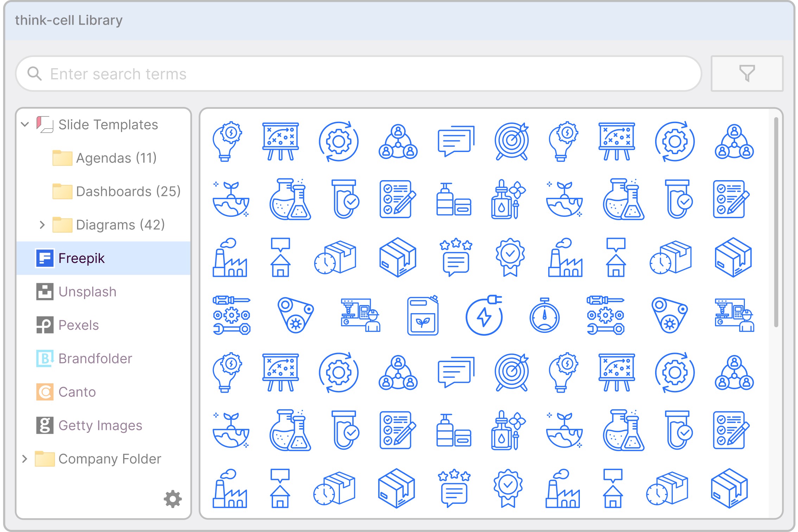
Task: Click the filter funnel button
Action: [747, 74]
